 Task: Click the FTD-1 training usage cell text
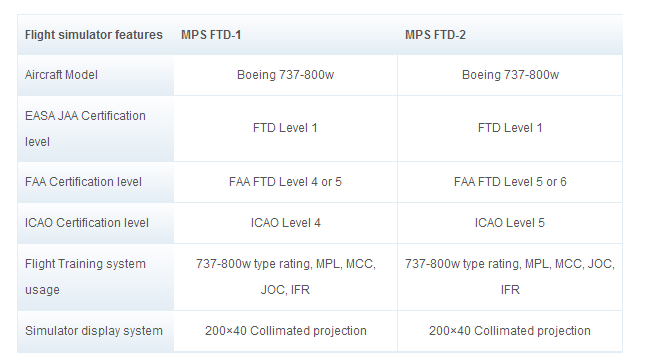[x=285, y=277]
